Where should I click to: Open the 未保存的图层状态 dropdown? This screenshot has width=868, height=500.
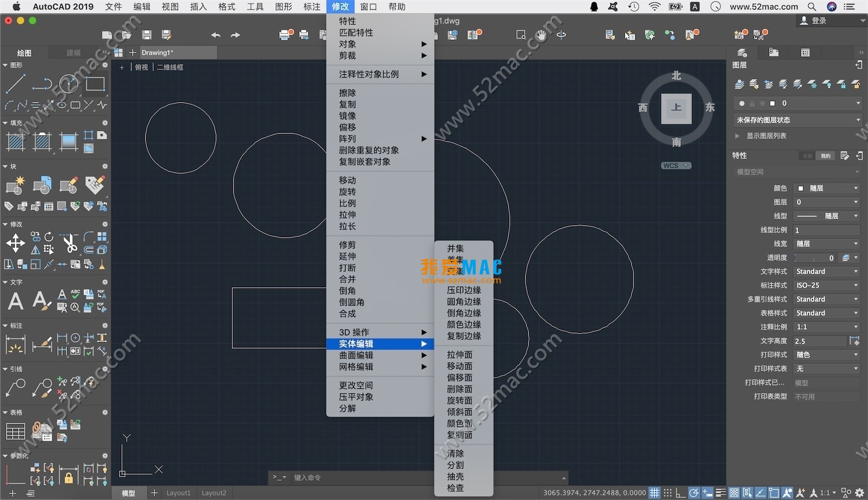tap(797, 120)
